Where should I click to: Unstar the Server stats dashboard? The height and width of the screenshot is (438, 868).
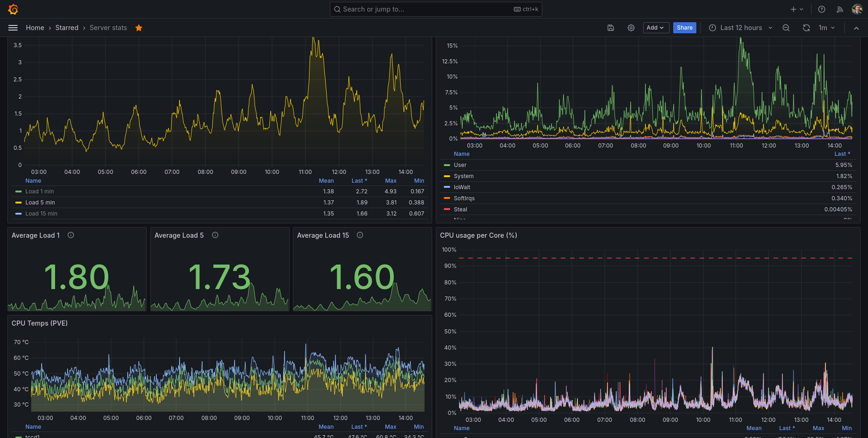[x=139, y=28]
